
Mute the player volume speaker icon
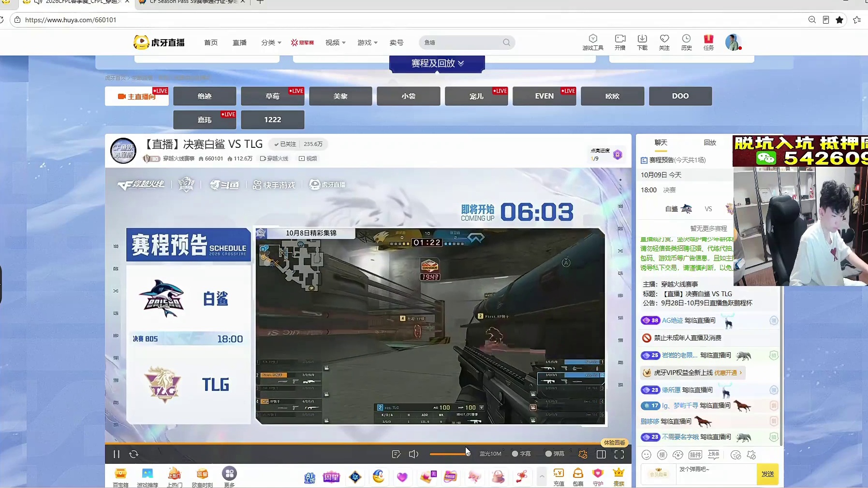point(413,454)
